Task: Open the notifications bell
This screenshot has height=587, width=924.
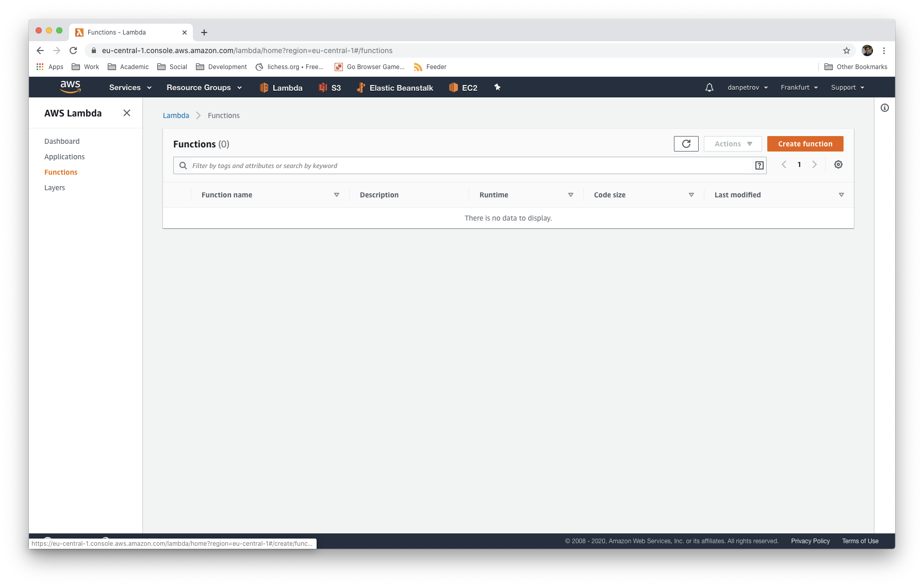Action: pyautogui.click(x=709, y=87)
